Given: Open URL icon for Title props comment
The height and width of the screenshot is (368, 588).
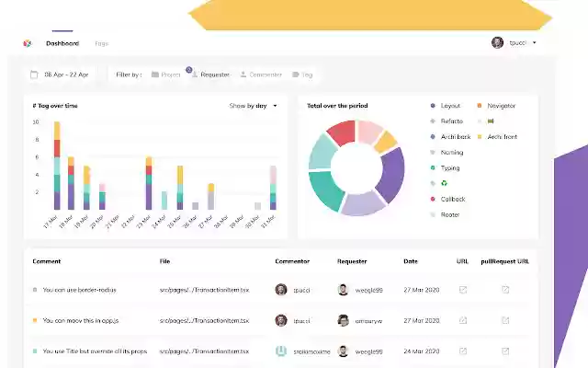Looking at the screenshot, I should (463, 351).
